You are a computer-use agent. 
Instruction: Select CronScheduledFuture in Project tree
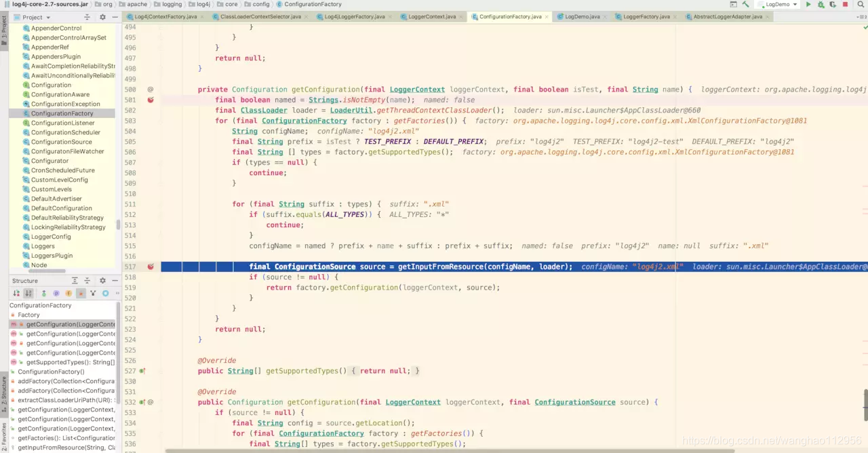(x=63, y=170)
